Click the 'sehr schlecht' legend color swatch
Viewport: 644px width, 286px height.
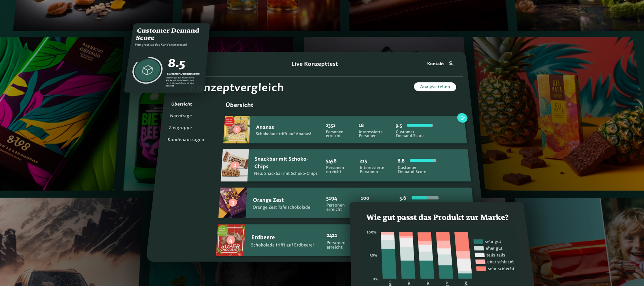click(x=481, y=269)
